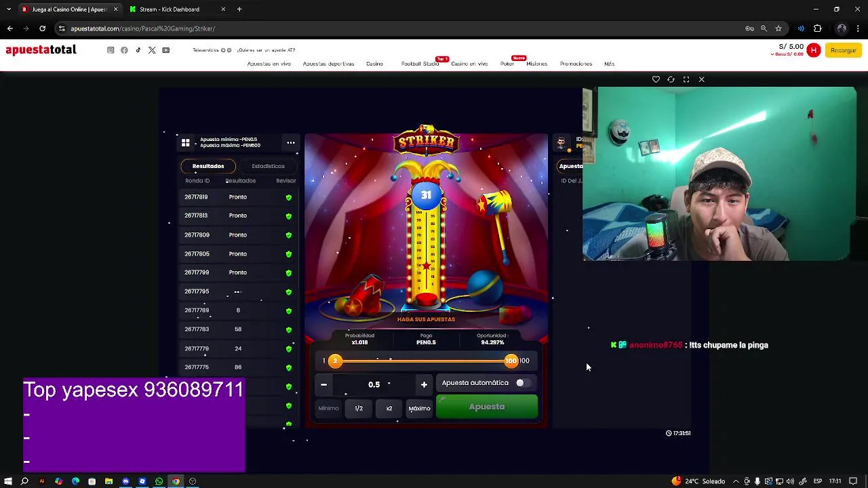The width and height of the screenshot is (868, 488).
Task: Set bet to Mínimo
Action: 328,408
